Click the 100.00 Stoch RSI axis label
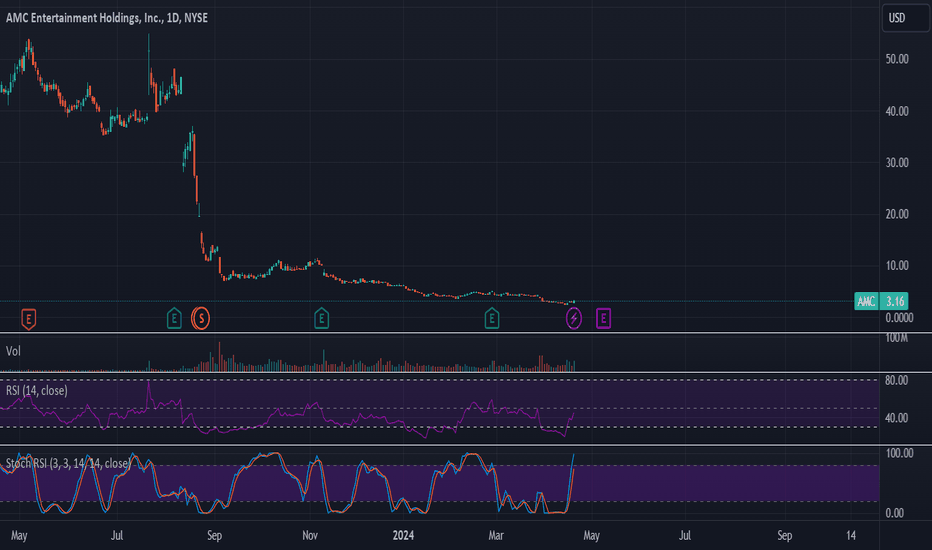Viewport: 932px width, 550px height. pos(899,453)
